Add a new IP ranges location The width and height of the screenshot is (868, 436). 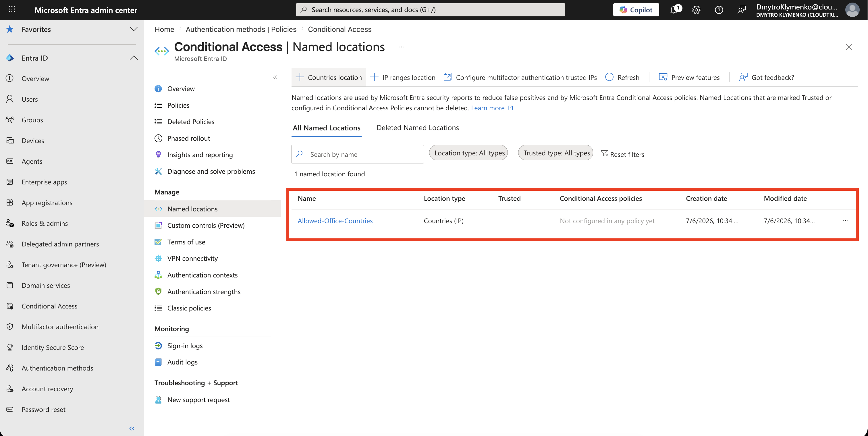403,77
